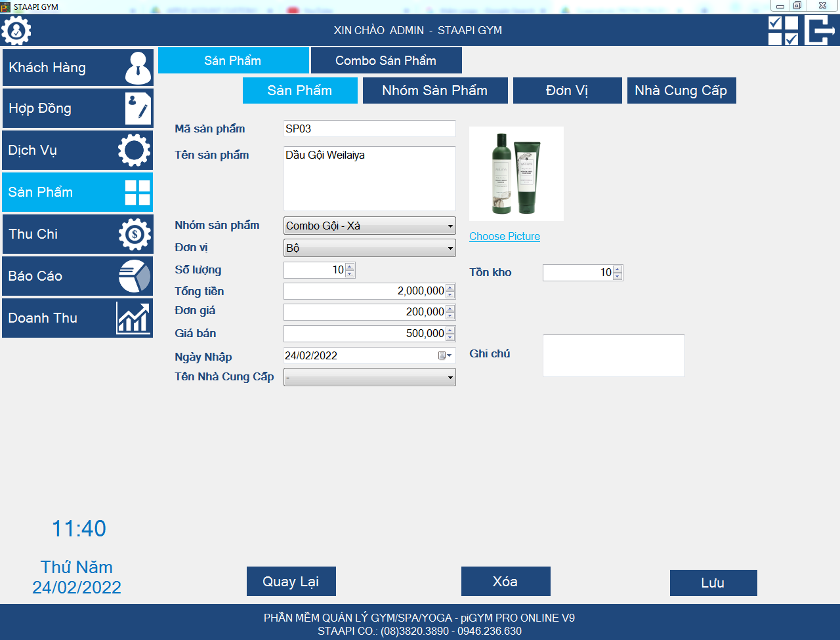
Task: Open Hợp Đồng contract icon
Action: [138, 109]
